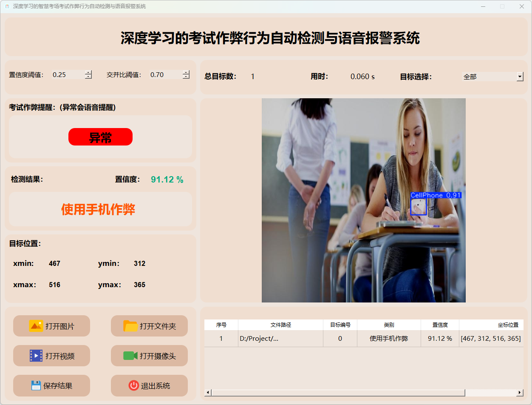Click the floppy disk icon on 保存结果

pos(36,385)
